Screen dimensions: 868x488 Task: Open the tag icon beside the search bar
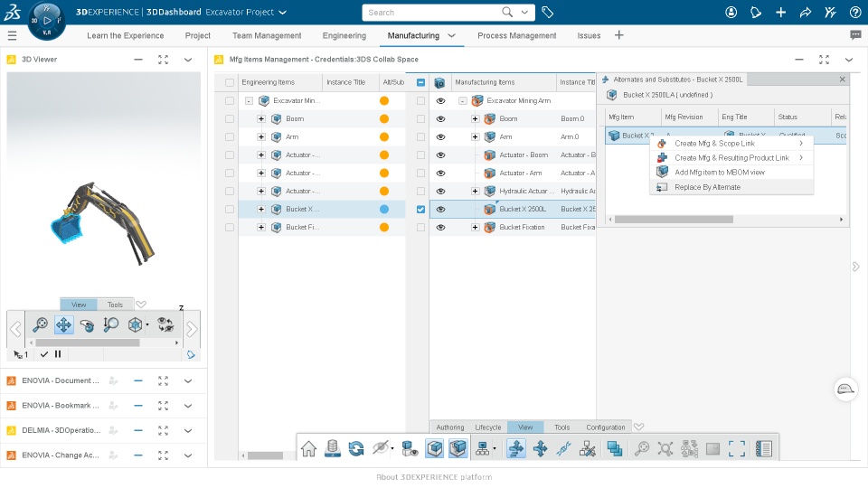click(x=548, y=12)
